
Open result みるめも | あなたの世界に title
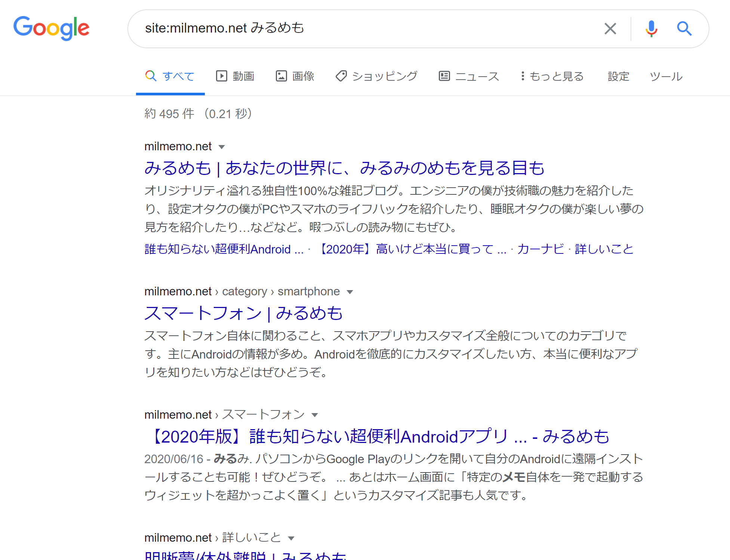344,168
